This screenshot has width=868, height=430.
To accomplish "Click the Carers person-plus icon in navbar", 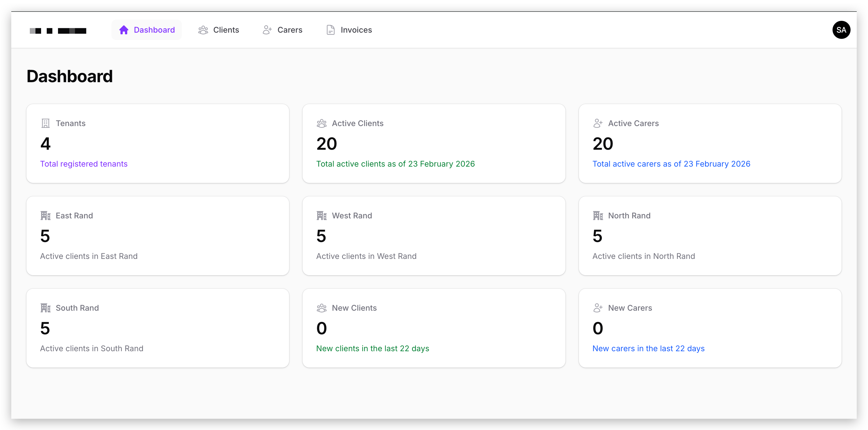I will (x=267, y=30).
